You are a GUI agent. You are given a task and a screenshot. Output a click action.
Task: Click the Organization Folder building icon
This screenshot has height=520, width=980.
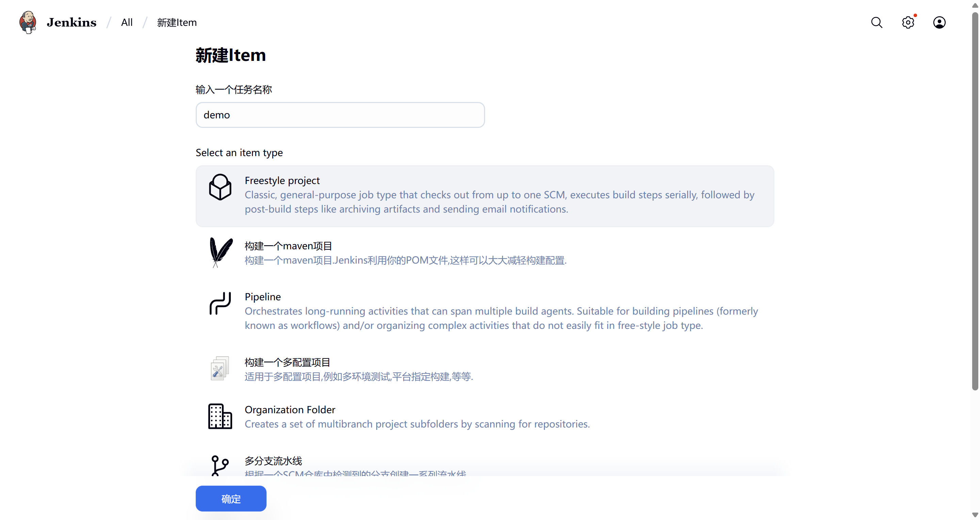click(220, 416)
